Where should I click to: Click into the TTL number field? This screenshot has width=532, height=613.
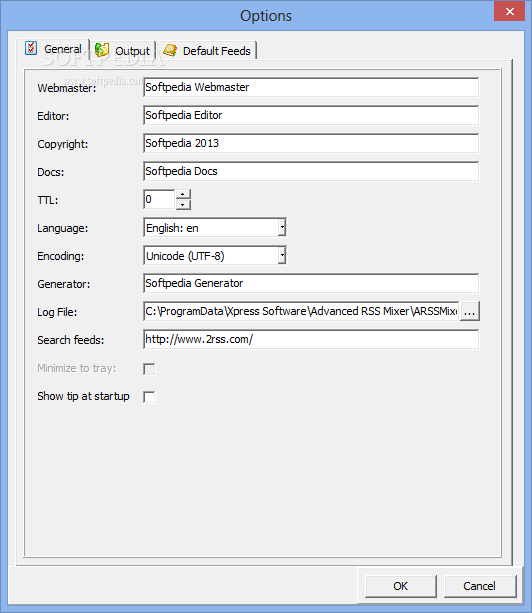click(159, 199)
